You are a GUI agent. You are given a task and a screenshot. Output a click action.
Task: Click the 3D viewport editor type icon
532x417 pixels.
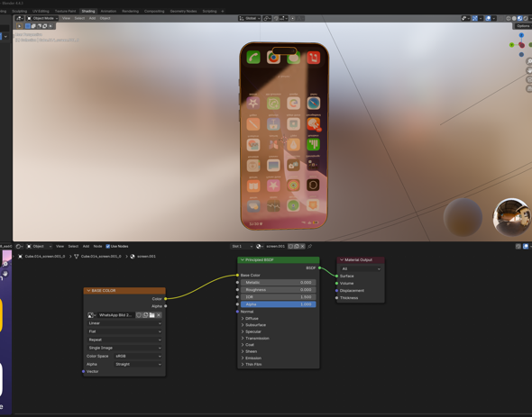[20, 18]
